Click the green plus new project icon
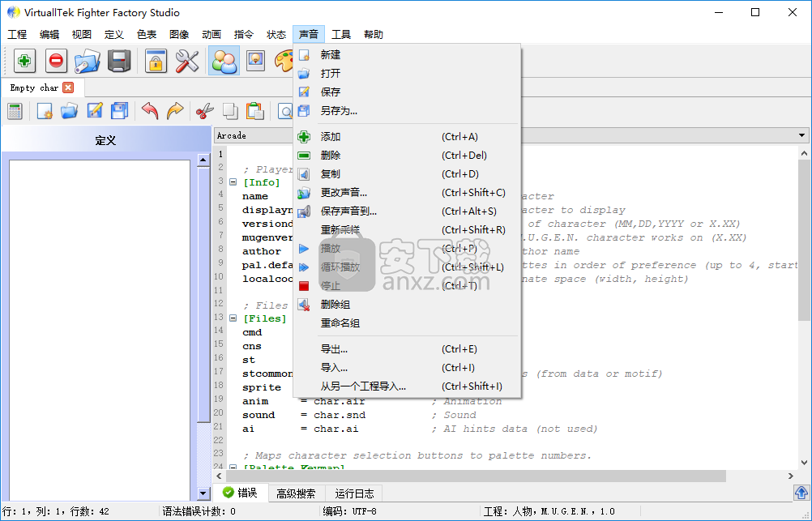 point(25,61)
